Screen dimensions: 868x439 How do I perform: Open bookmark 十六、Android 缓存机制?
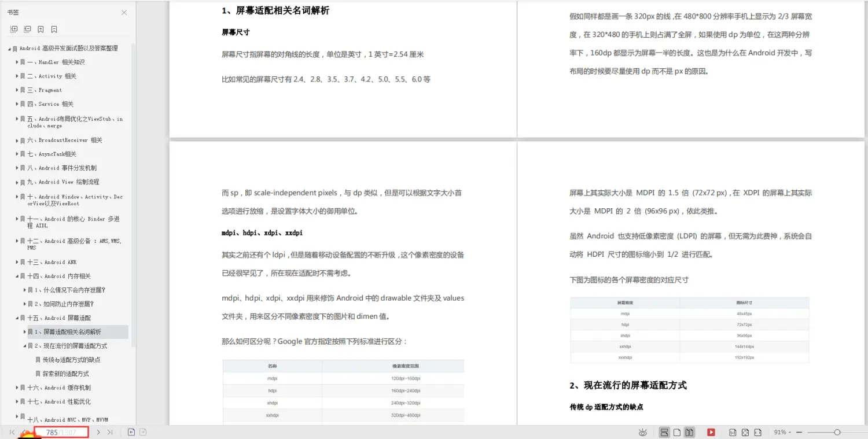(x=59, y=388)
